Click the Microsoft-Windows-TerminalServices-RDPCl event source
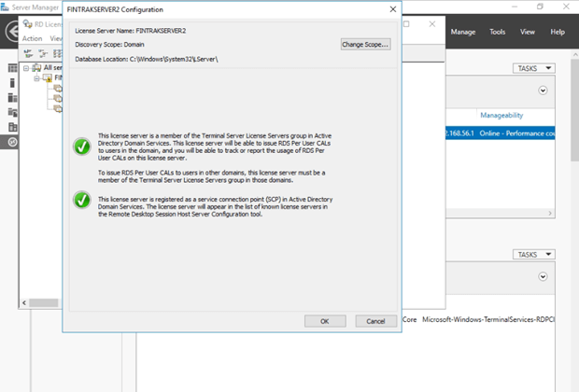 [x=488, y=319]
